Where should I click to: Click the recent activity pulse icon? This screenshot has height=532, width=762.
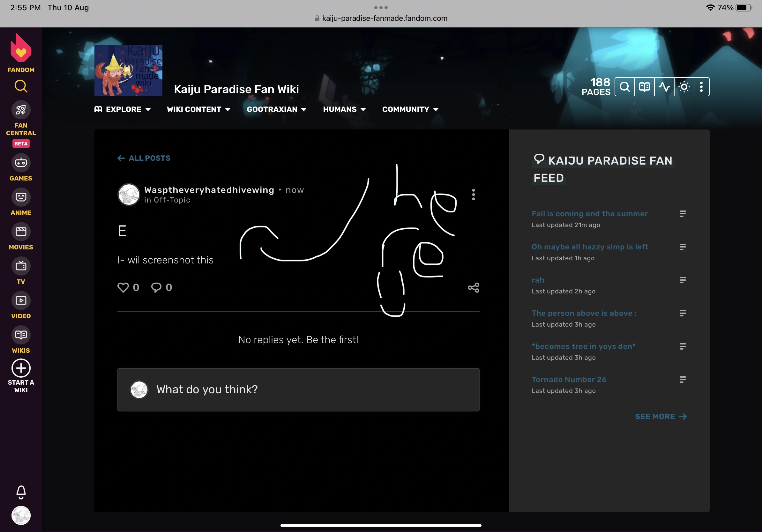664,87
